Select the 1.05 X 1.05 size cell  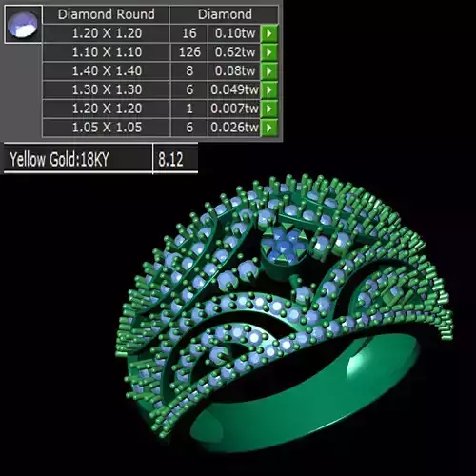tap(107, 128)
